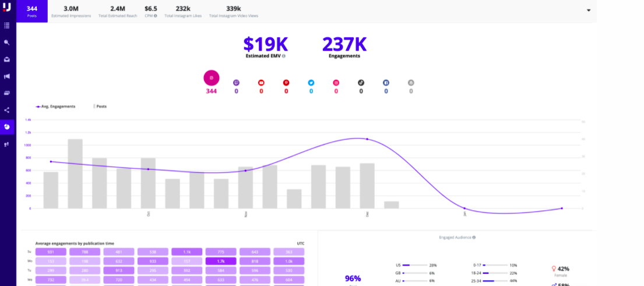644x286 pixels.
Task: Click the CPM info icon
Action: pyautogui.click(x=155, y=16)
